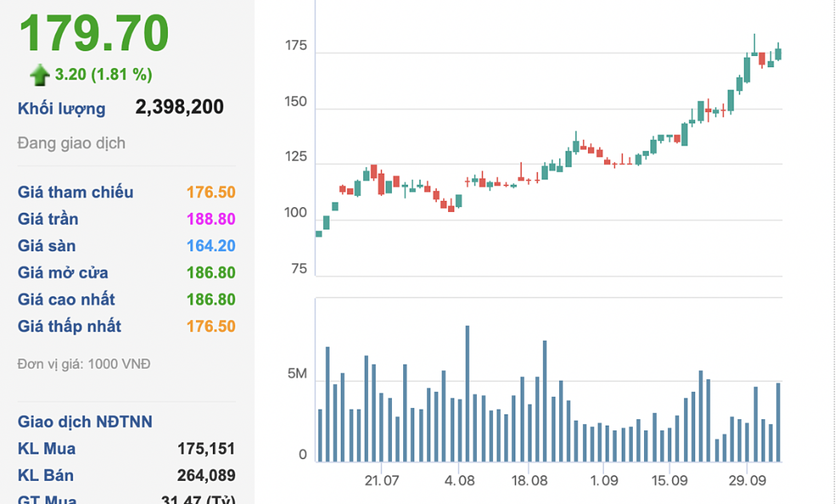Click the Đang giao dịch status text

click(71, 143)
